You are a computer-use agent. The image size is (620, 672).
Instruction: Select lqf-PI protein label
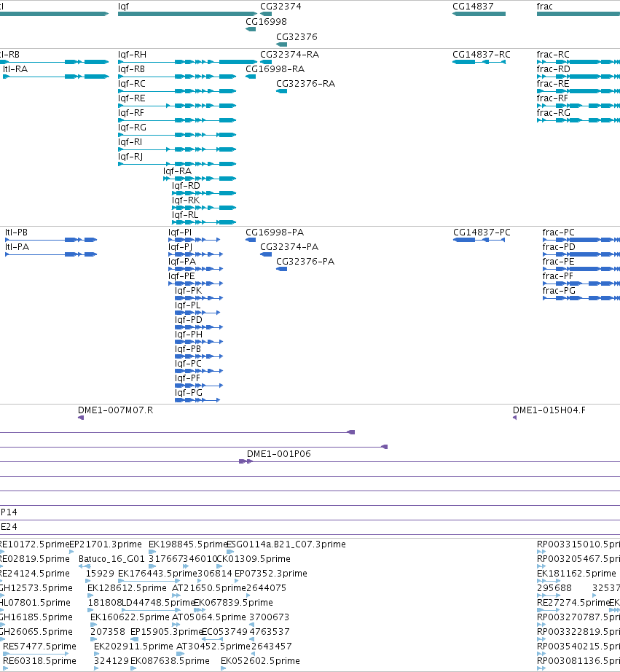point(180,233)
